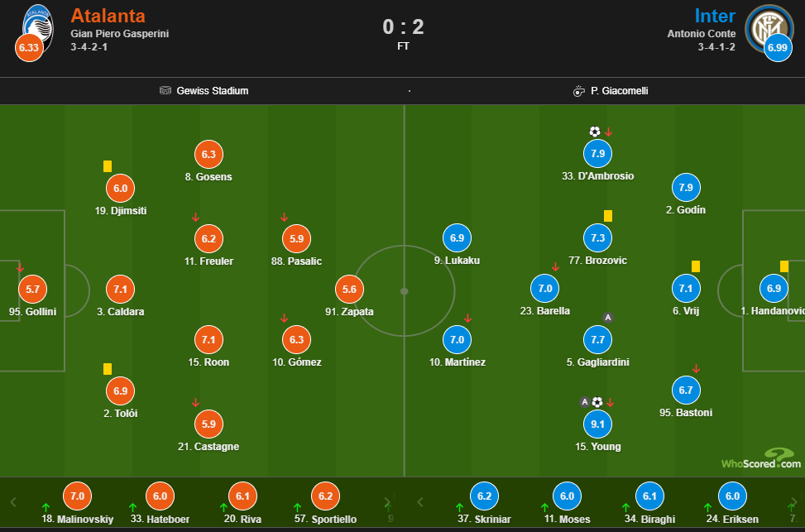Click the Inter club crest logo
805x532 pixels.
(769, 28)
